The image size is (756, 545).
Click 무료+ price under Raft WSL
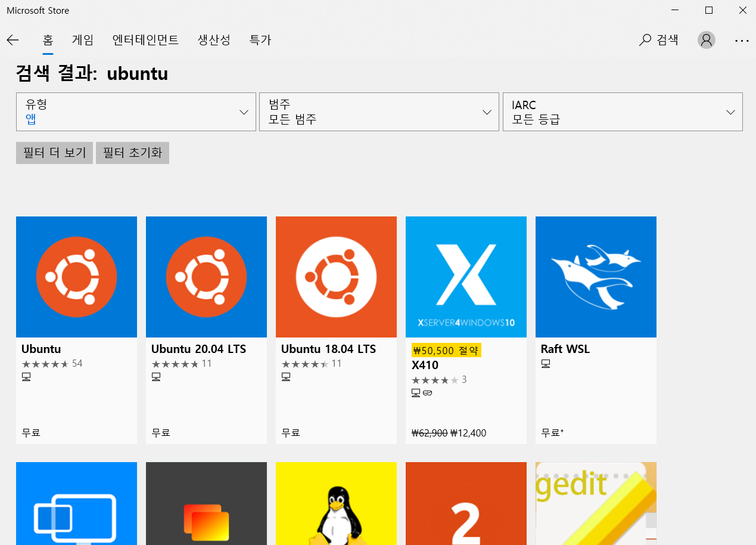552,433
